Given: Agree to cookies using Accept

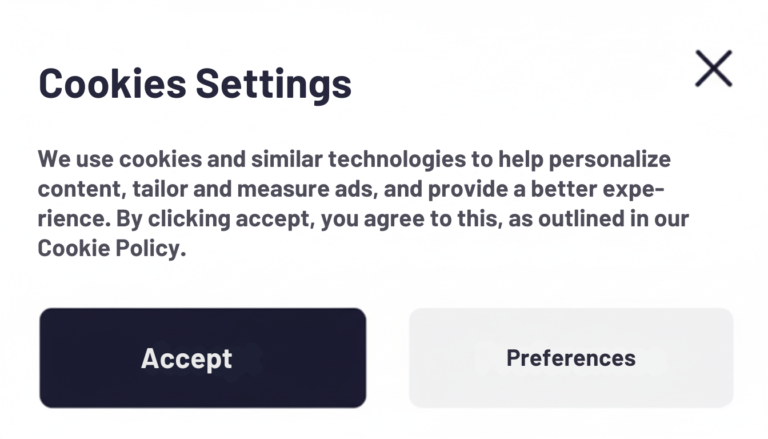Looking at the screenshot, I should click(x=202, y=358).
